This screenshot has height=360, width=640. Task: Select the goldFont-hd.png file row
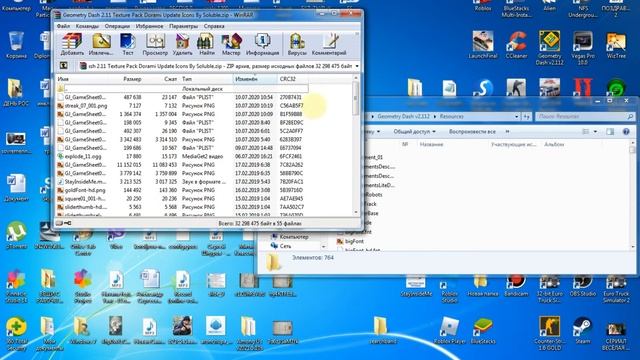tap(182, 190)
